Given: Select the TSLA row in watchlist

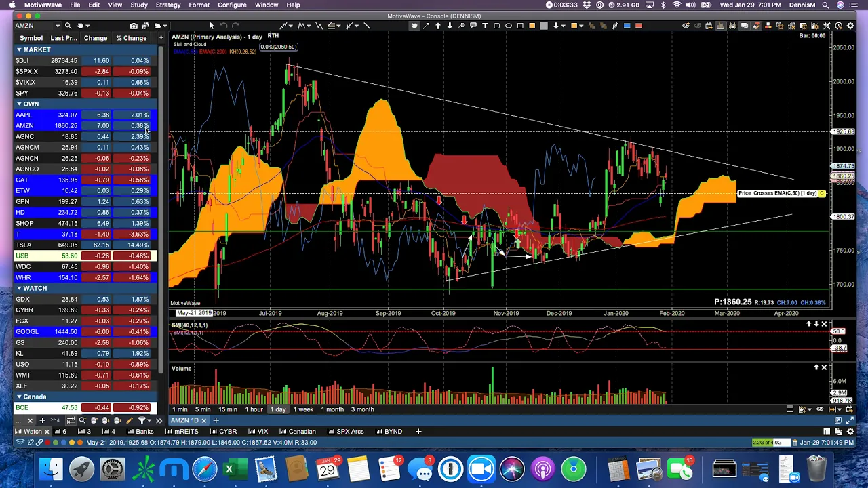Looking at the screenshot, I should coord(85,245).
